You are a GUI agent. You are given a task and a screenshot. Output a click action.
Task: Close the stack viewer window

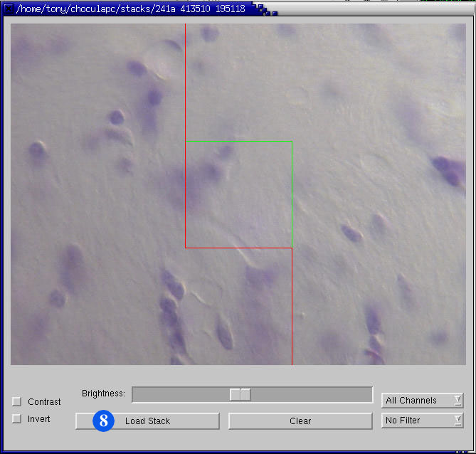(x=9, y=9)
